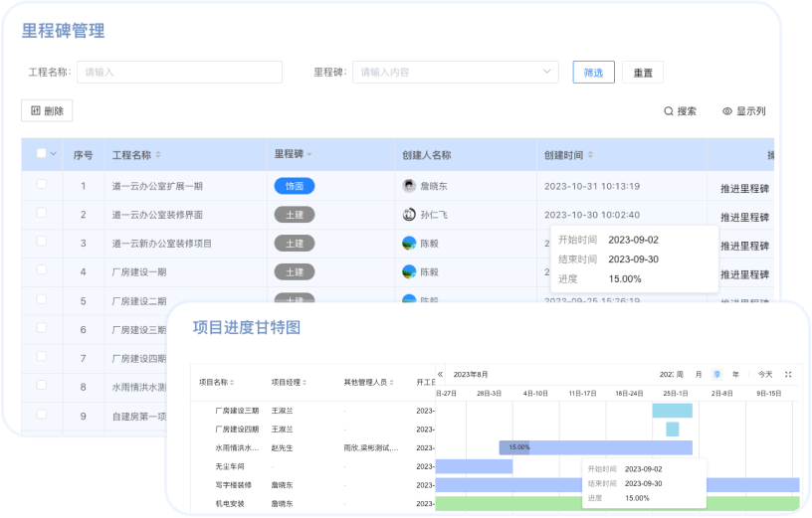Click sort icon next to 工程名称
Image resolution: width=812 pixels, height=518 pixels.
(x=158, y=155)
